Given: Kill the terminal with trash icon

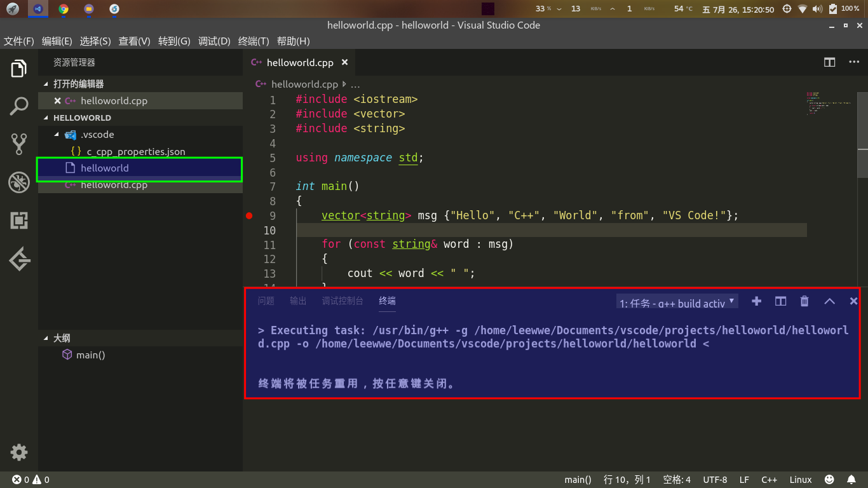Looking at the screenshot, I should (x=804, y=301).
